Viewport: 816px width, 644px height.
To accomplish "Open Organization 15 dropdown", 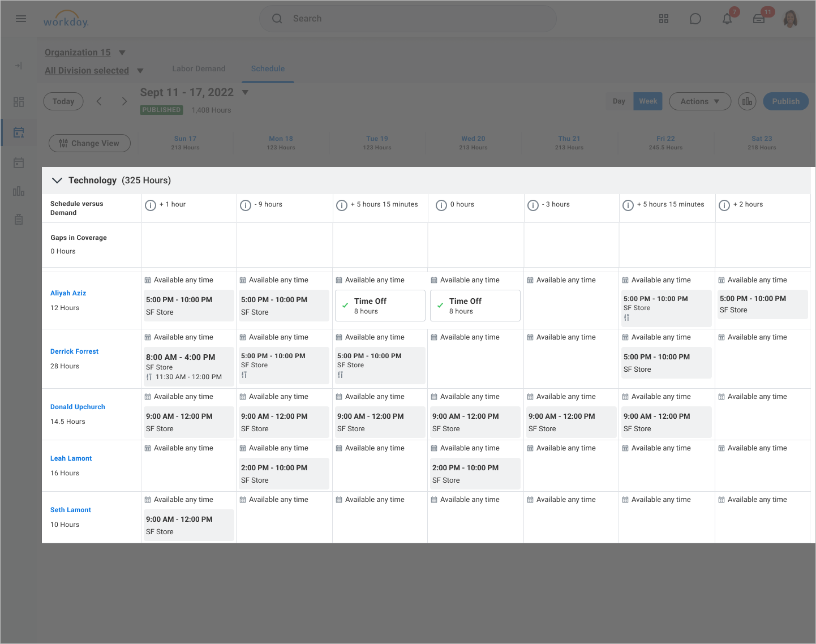I will [85, 53].
